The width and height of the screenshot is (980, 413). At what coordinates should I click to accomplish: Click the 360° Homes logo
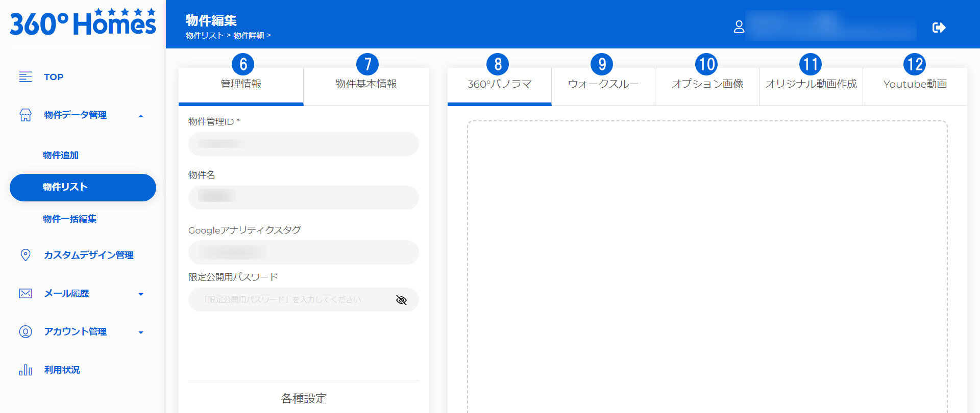[83, 23]
